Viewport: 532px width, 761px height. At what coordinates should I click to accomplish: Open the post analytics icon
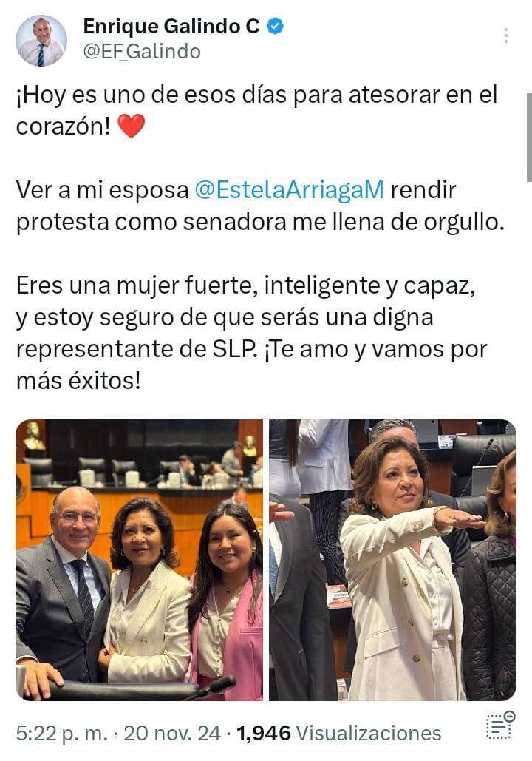tap(500, 726)
